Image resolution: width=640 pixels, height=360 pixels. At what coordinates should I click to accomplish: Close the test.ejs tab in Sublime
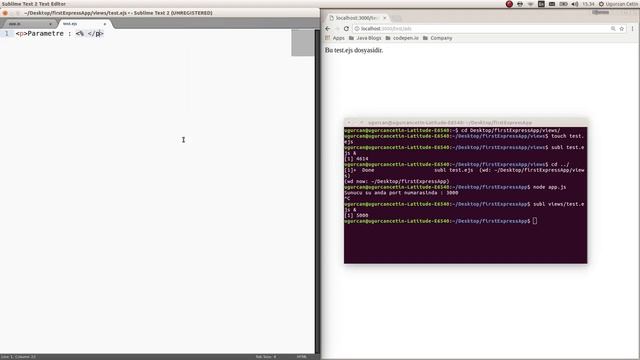point(105,24)
